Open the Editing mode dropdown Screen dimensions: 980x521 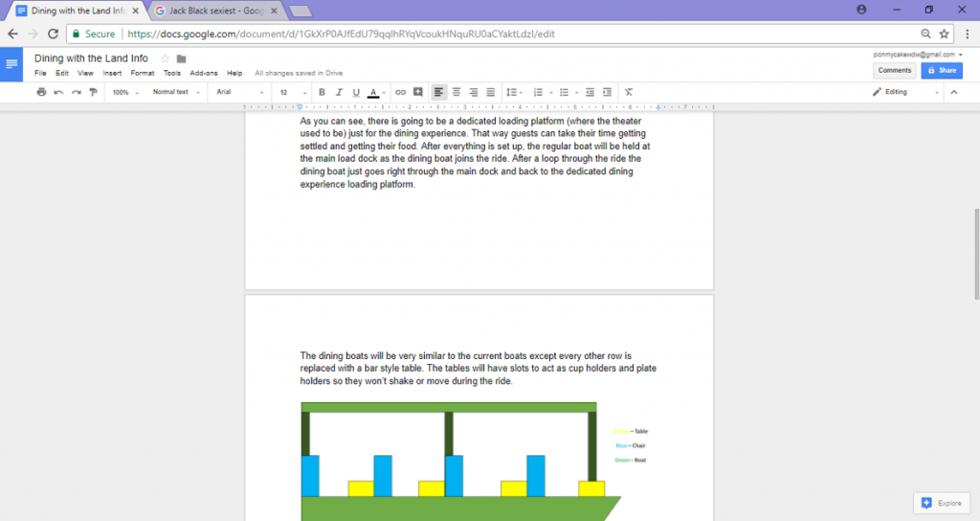(905, 92)
